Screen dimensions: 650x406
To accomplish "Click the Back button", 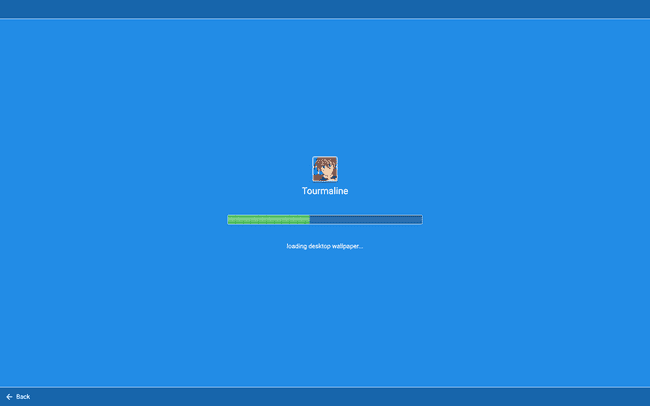I will point(18,397).
